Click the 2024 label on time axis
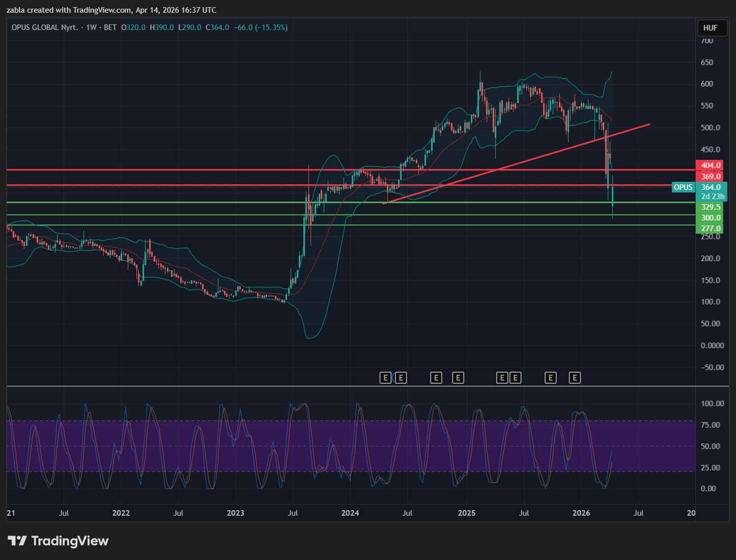This screenshot has height=560, width=736. coord(350,513)
